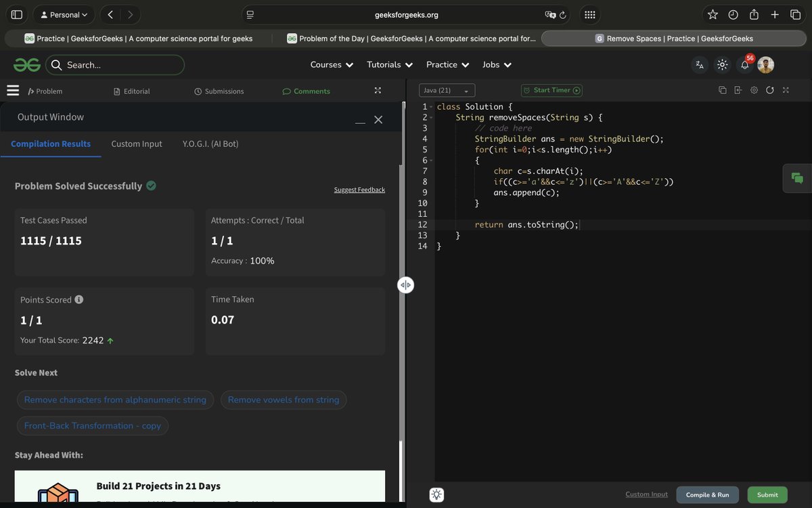Click the Suggest Feedback link
This screenshot has height=508, width=812.
point(359,190)
